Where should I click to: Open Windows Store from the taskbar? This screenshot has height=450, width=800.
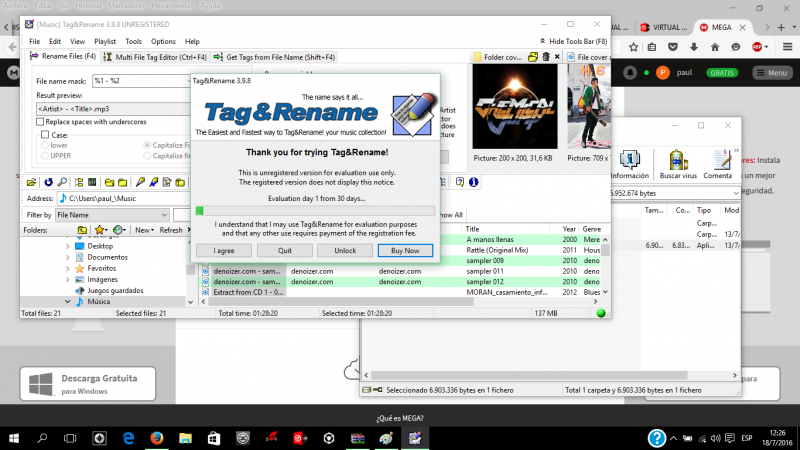[214, 438]
